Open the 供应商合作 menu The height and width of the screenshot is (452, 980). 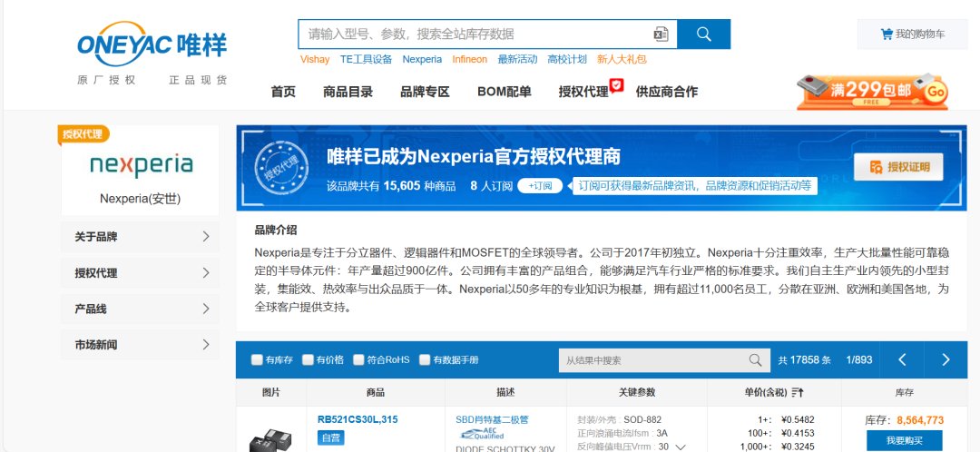[667, 92]
